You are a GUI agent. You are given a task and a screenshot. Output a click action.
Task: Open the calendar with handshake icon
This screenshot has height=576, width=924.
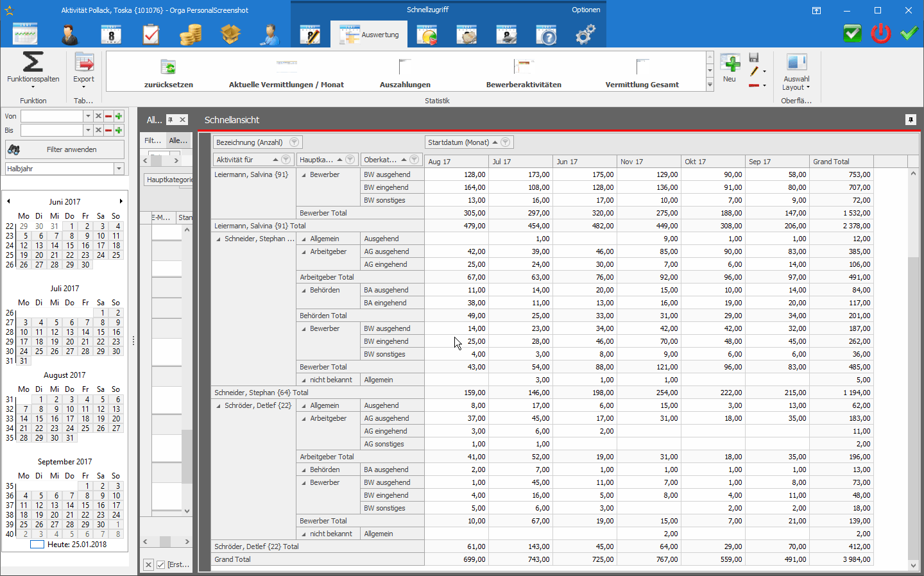(466, 35)
